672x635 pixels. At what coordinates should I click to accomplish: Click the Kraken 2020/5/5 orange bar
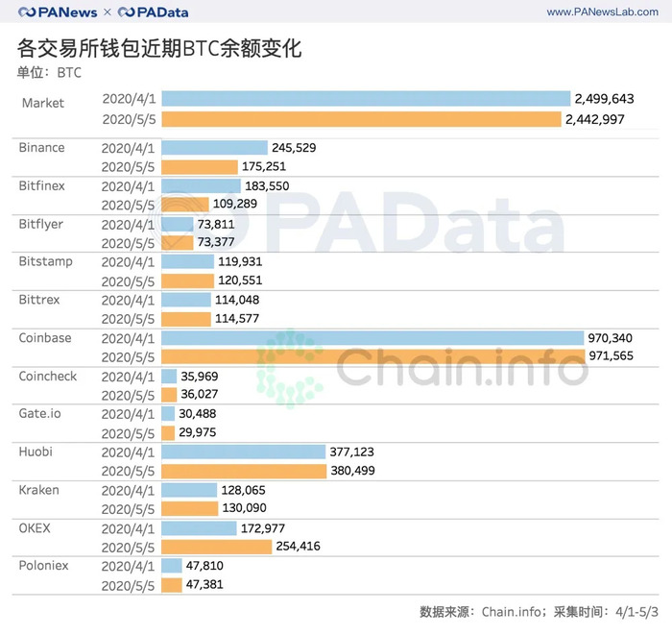pyautogui.click(x=189, y=508)
